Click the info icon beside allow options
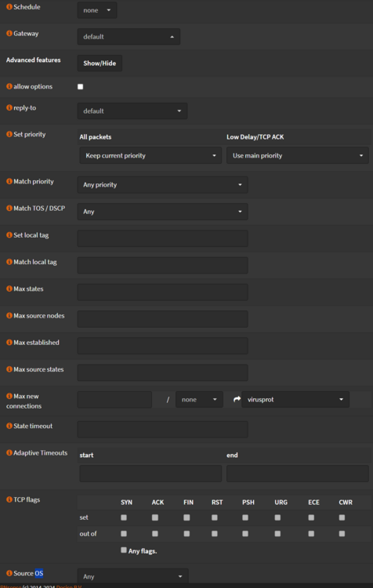The height and width of the screenshot is (588, 373). 9,86
